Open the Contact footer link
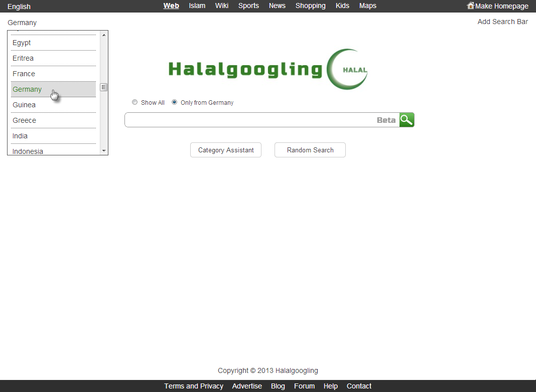536x392 pixels. pos(359,386)
